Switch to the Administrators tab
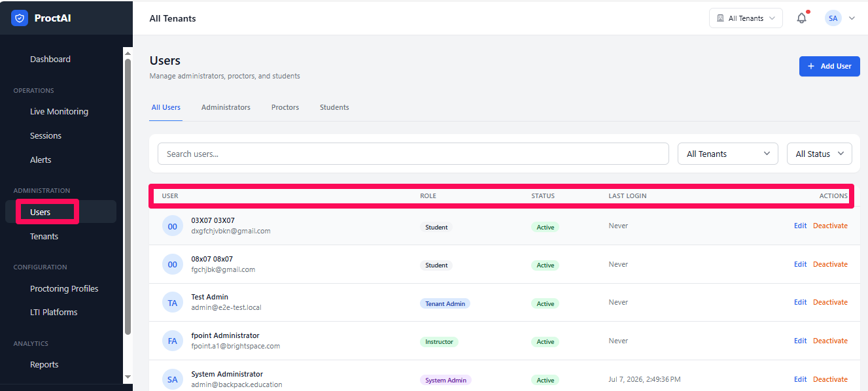The width and height of the screenshot is (868, 391). (x=226, y=107)
